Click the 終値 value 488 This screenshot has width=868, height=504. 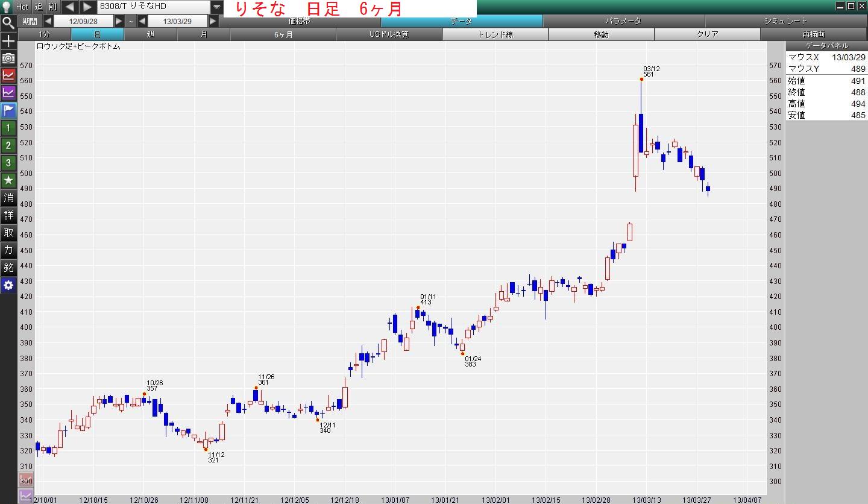(858, 92)
